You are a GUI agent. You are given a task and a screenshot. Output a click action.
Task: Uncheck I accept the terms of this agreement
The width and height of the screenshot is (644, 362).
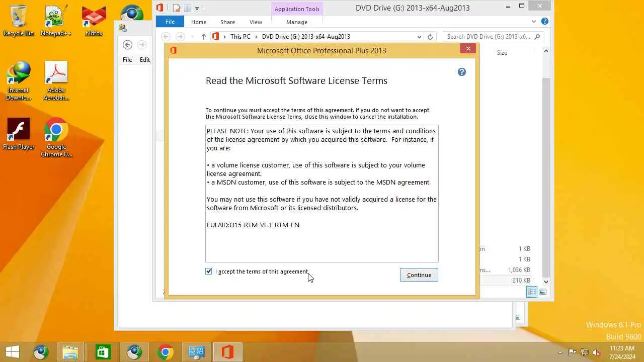coord(209,271)
